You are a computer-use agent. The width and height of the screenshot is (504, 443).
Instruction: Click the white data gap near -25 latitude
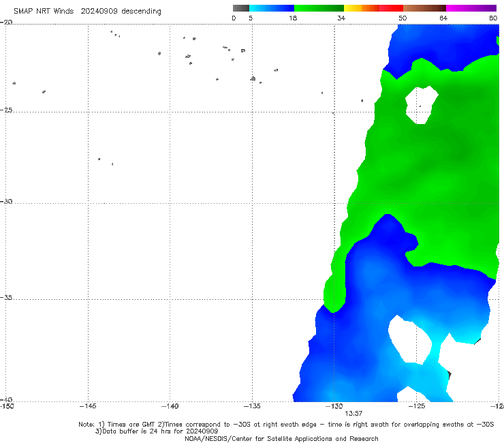[422, 104]
